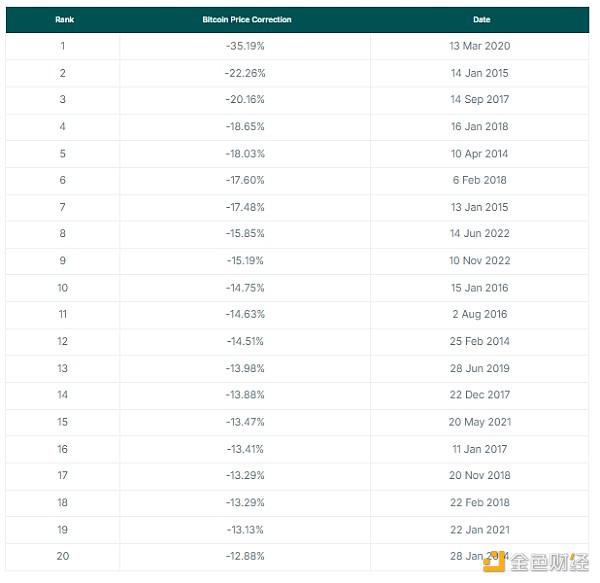Select the -35.19% correction cell
Screen dimensions: 600x583
tap(245, 46)
